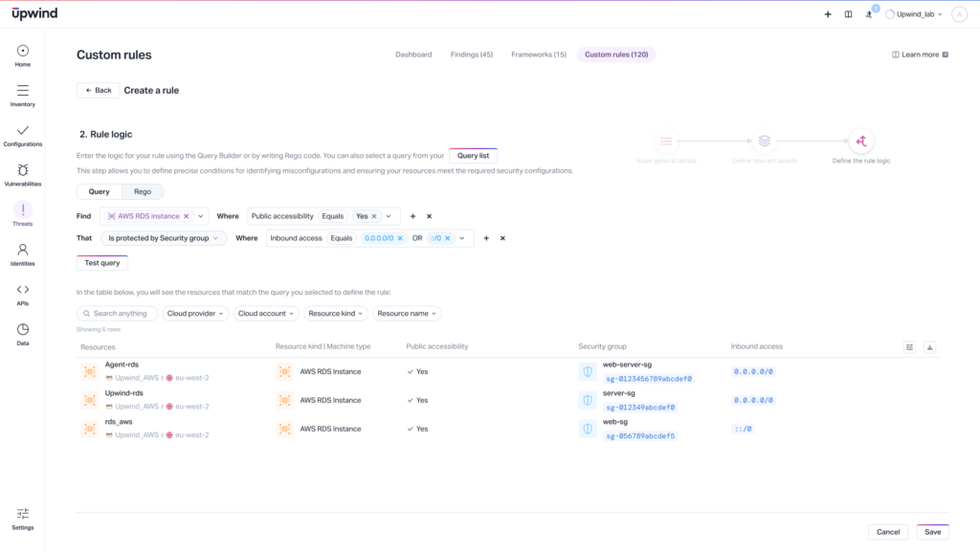Remove the ::/0 value chip

coord(448,238)
